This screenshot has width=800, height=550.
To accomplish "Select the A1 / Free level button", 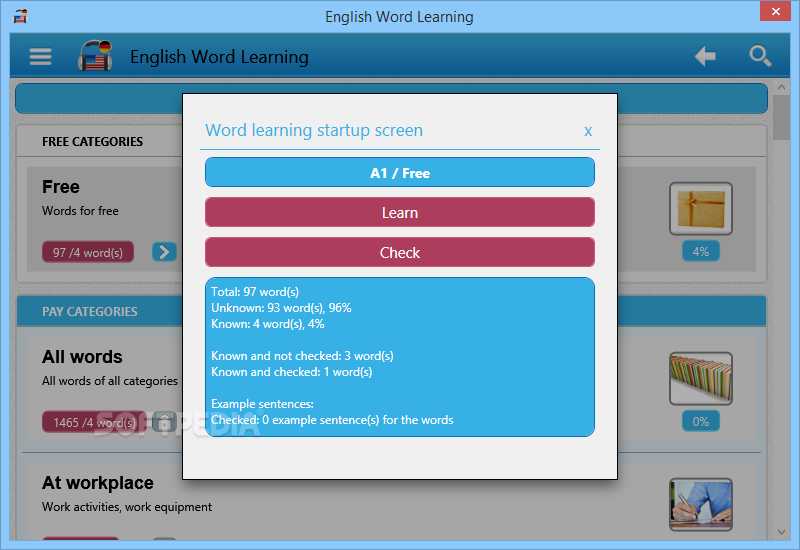I will (x=399, y=172).
